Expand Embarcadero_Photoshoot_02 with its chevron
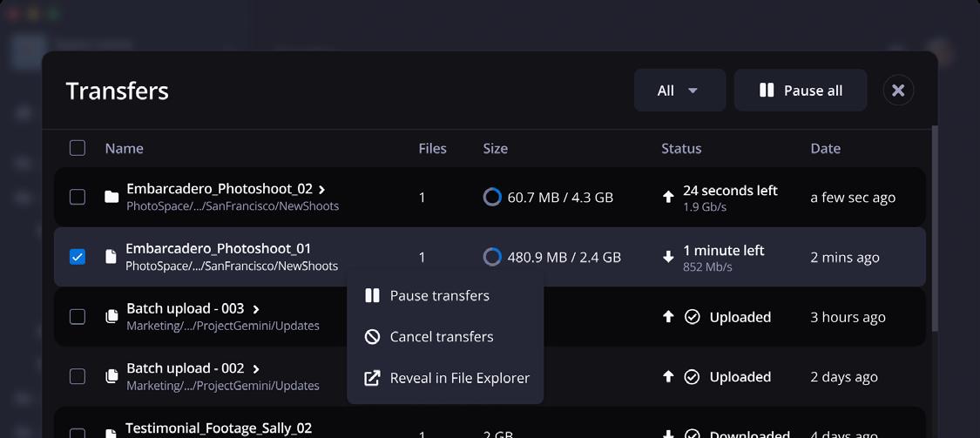This screenshot has width=980, height=438. click(322, 189)
